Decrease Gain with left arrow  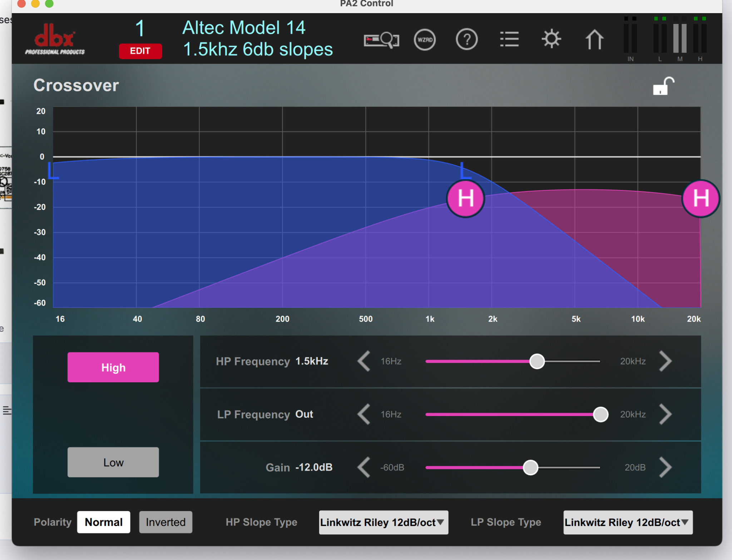(x=364, y=467)
